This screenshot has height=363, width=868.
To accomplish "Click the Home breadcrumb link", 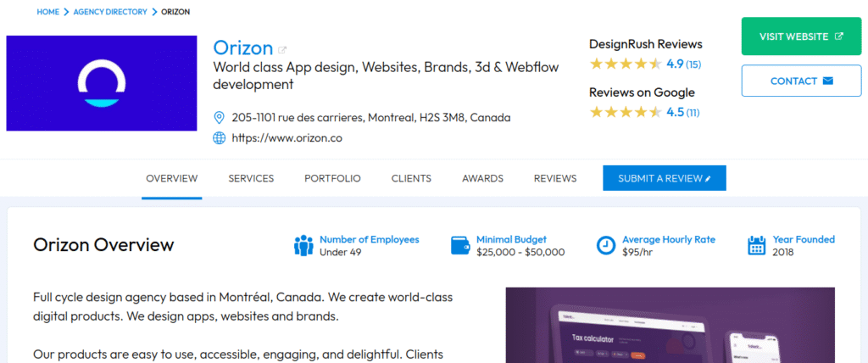I will (48, 12).
